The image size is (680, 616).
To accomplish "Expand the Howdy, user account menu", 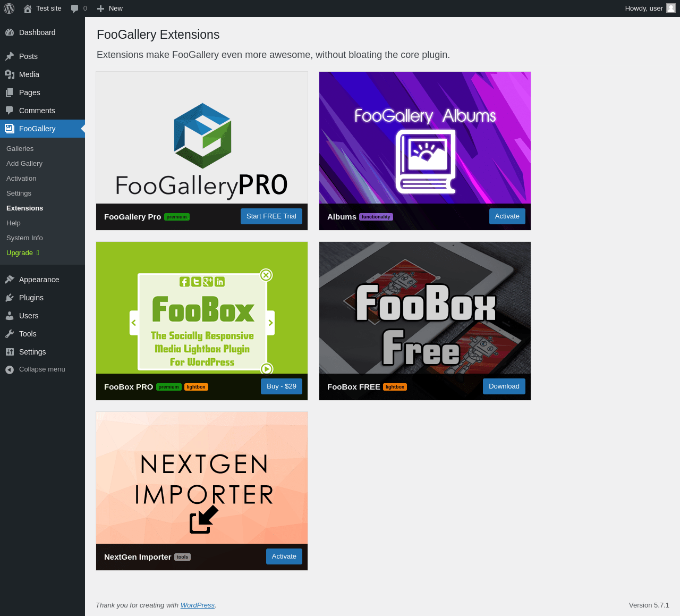I will coord(643,9).
